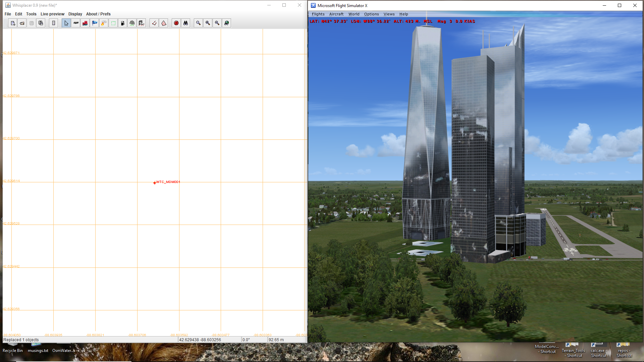Select the red polyline tool
644x362 pixels.
154,23
